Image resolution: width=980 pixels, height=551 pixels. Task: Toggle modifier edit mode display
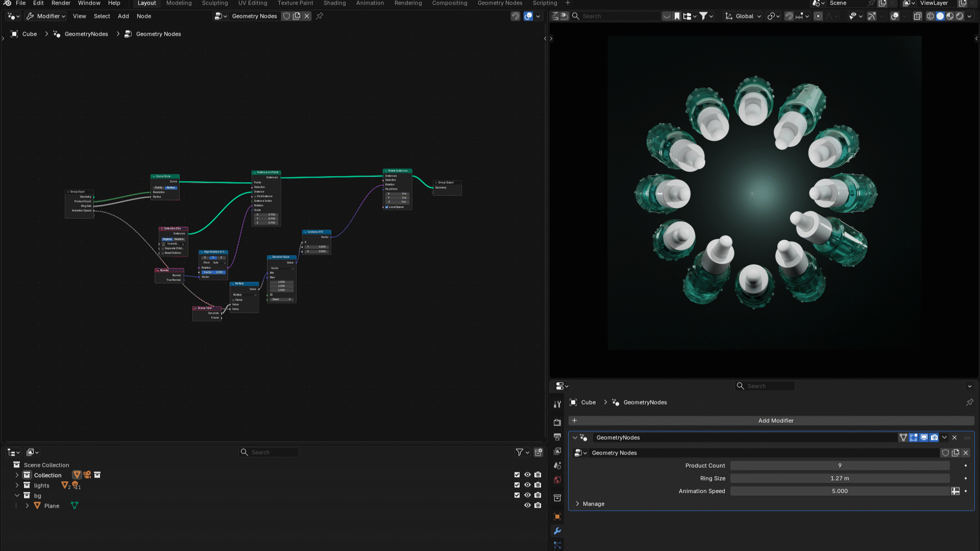[x=914, y=437]
